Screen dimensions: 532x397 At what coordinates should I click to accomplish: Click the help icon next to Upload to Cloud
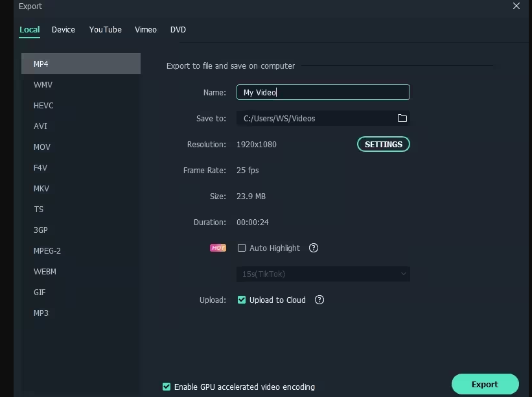319,300
